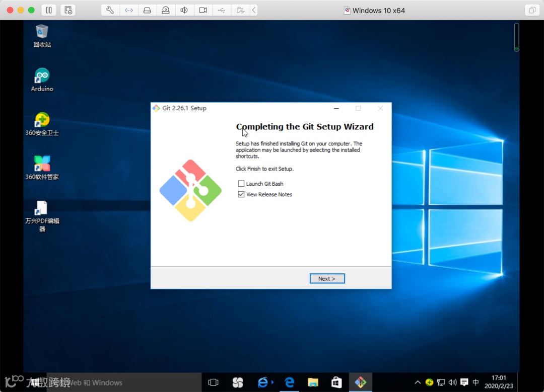Screen dimensions: 544x392
Task: Click the VM window scrollbar on the right
Action: coord(517,37)
